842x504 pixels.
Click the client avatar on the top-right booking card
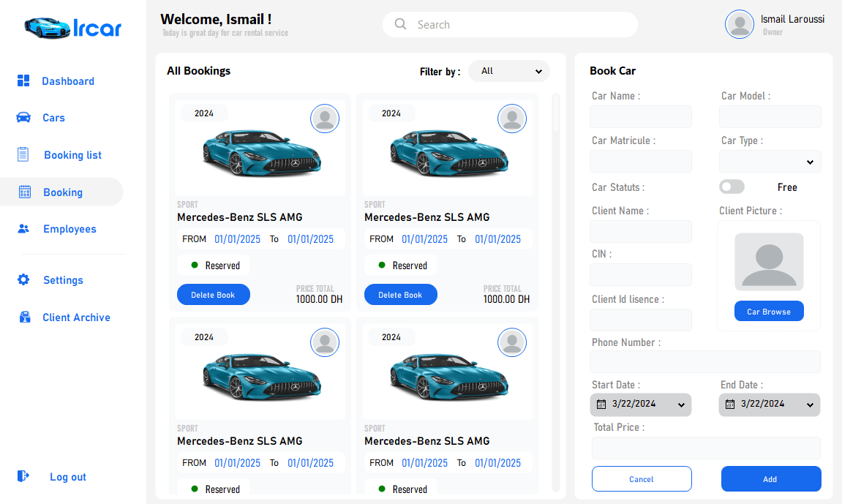tap(512, 119)
